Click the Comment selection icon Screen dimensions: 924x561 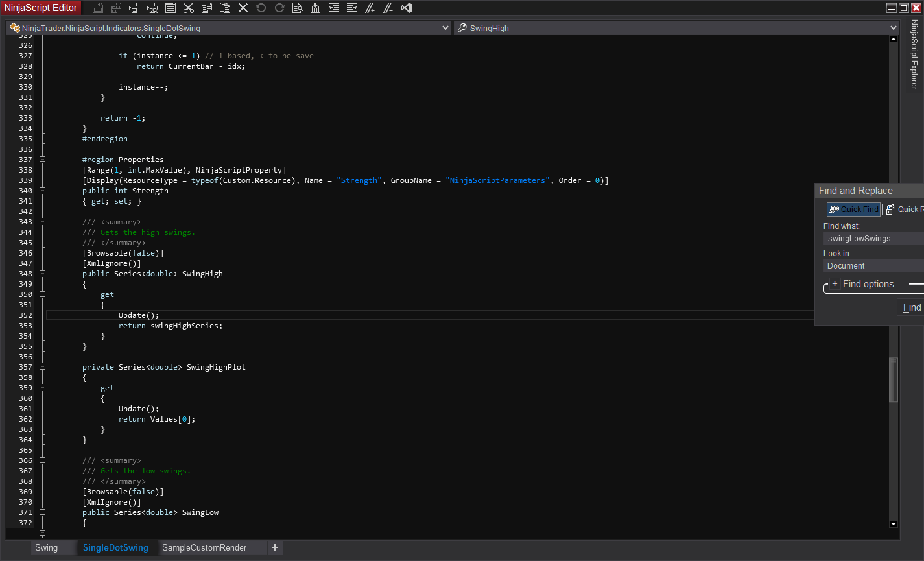(370, 8)
